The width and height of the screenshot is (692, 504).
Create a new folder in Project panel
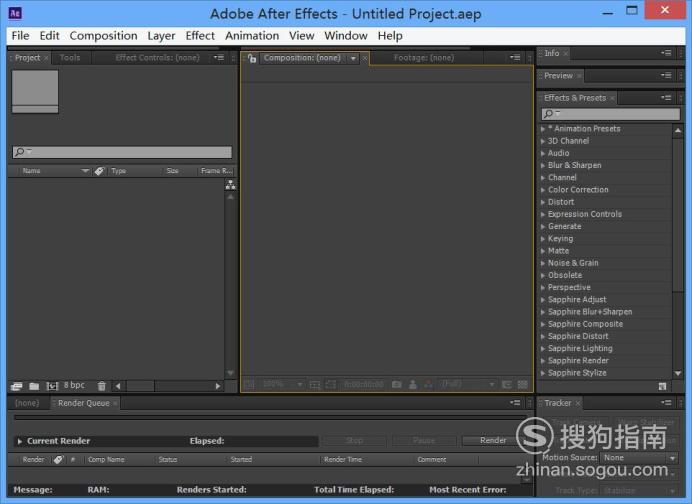click(x=34, y=386)
